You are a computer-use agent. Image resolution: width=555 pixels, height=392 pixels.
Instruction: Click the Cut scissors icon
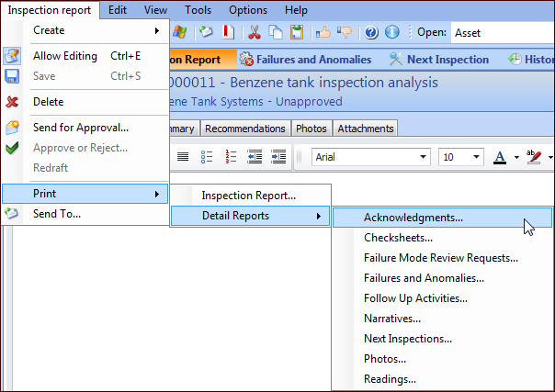(x=255, y=32)
